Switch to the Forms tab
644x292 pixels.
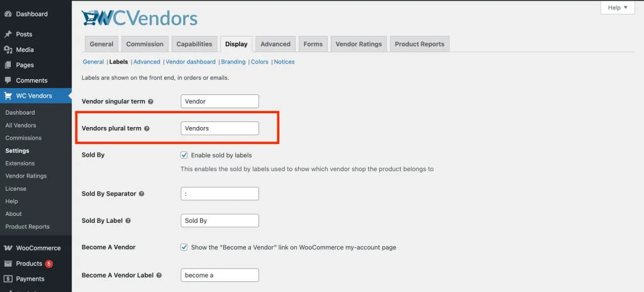[313, 44]
